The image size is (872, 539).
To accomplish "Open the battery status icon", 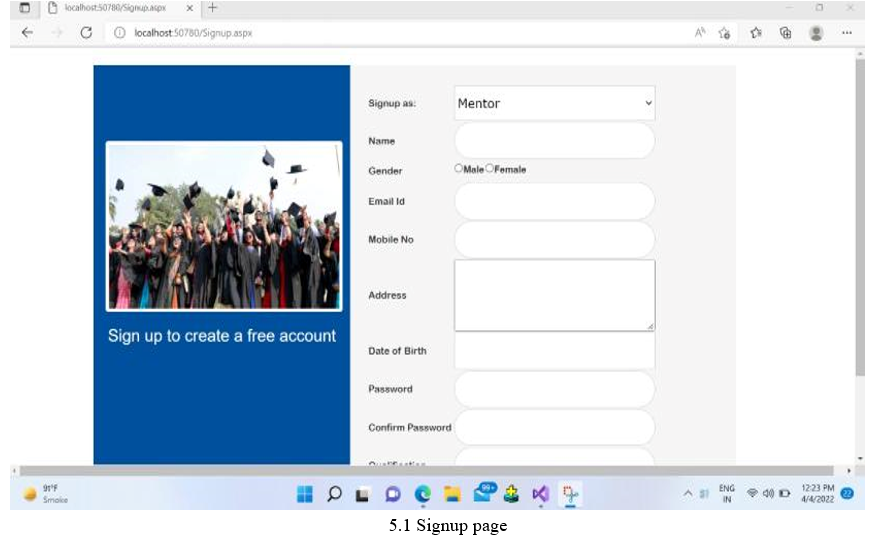I will click(785, 493).
